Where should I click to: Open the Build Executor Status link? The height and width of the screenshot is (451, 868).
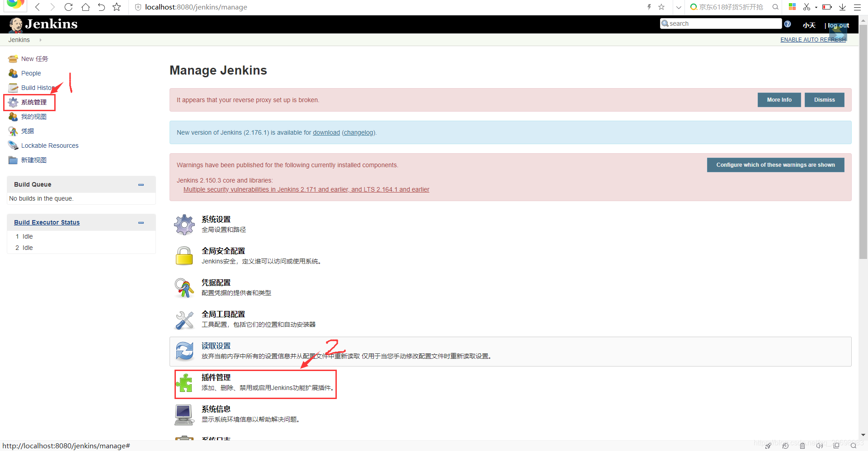click(47, 222)
